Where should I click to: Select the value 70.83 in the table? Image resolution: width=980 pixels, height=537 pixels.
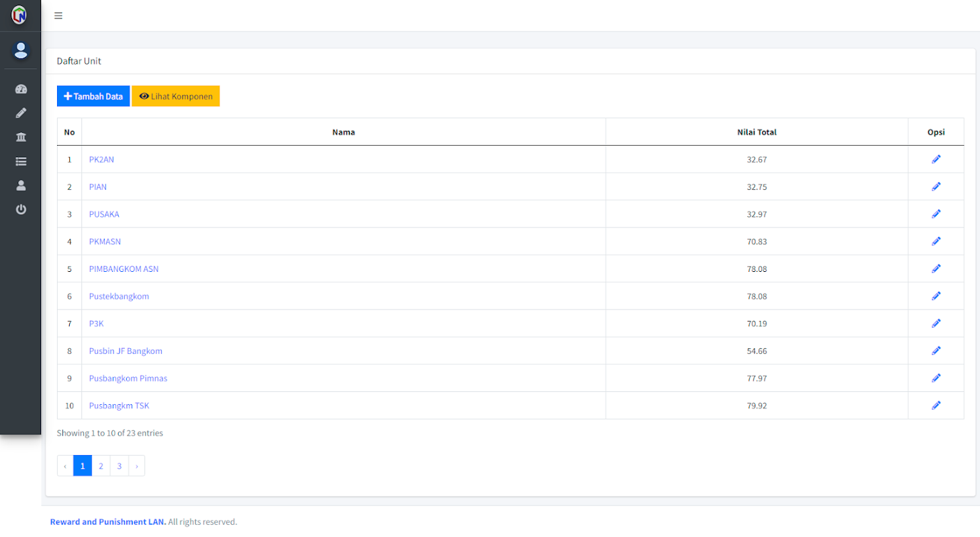[756, 241]
